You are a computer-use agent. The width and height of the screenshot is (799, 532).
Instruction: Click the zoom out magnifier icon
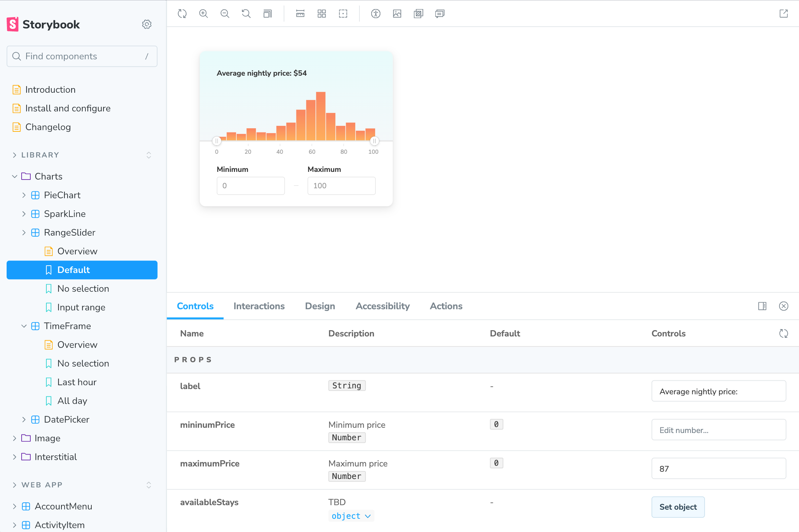pos(225,14)
